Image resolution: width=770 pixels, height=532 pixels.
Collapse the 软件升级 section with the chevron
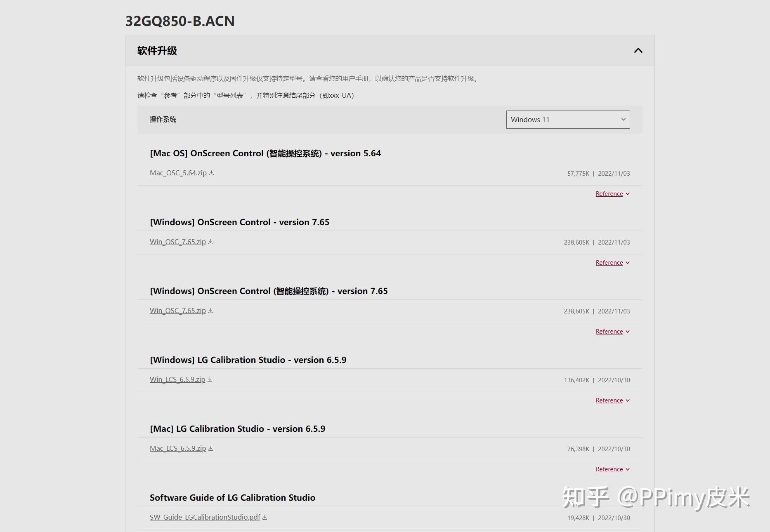[638, 51]
